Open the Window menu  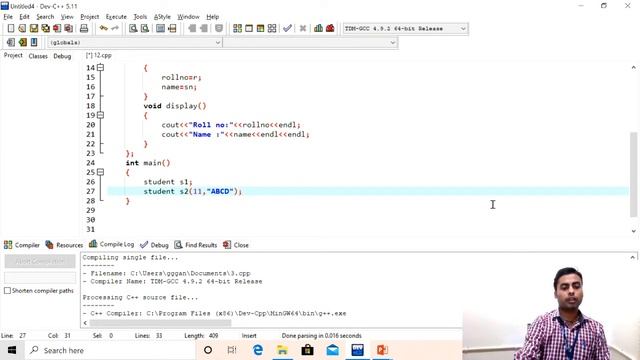(188, 17)
